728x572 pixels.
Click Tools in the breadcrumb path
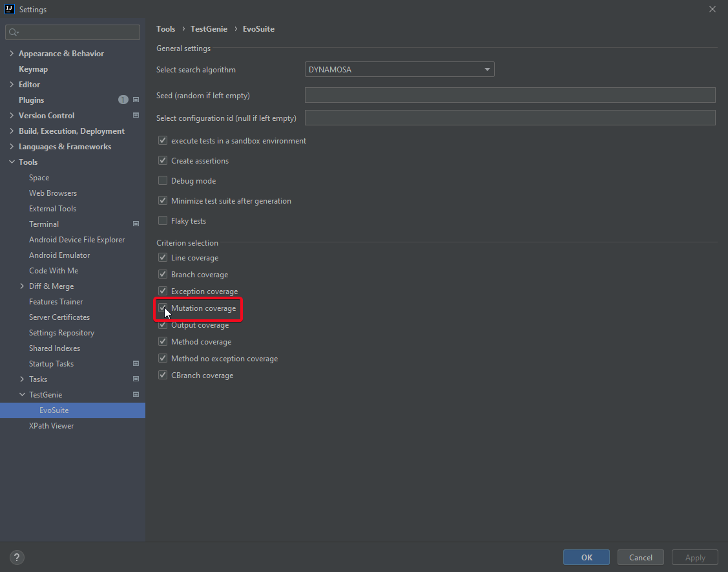[x=166, y=29]
